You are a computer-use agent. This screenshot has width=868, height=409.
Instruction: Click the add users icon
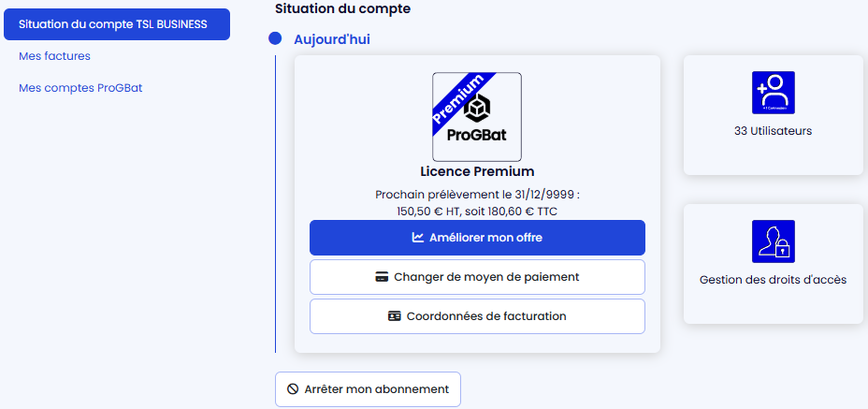click(773, 93)
